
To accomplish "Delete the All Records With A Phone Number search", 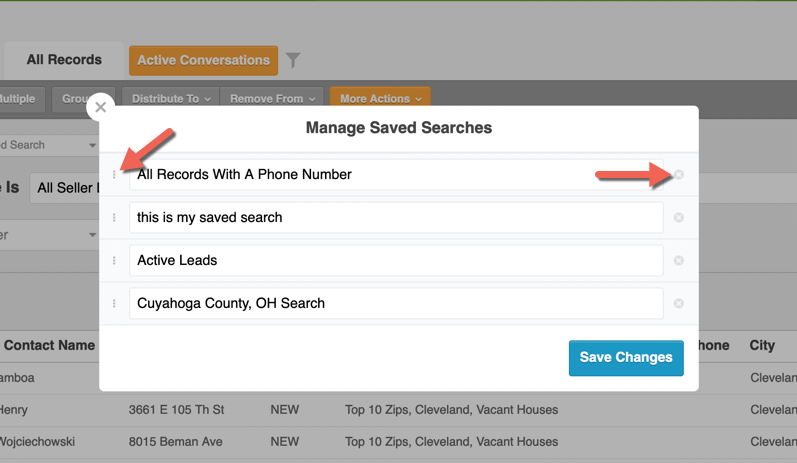I will [x=679, y=175].
